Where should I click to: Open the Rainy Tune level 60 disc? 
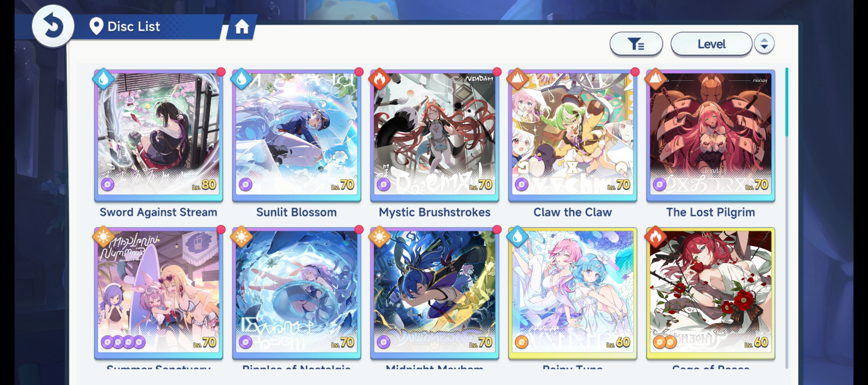point(573,294)
